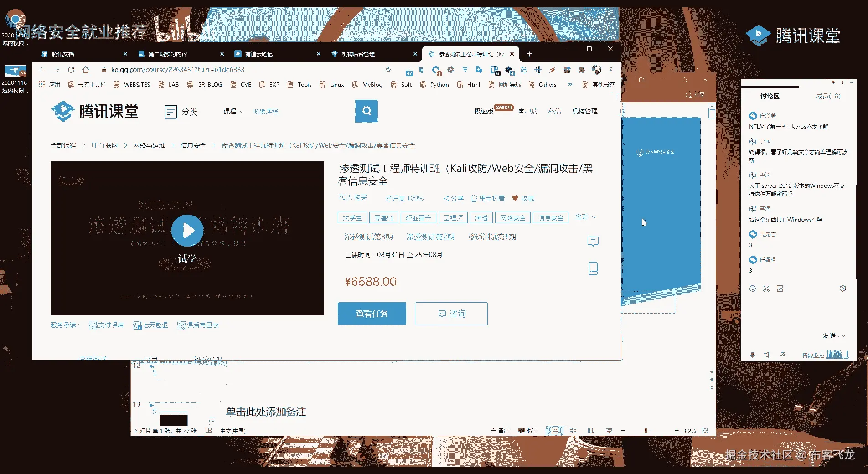Click the extension icon with badge 6

click(x=495, y=71)
